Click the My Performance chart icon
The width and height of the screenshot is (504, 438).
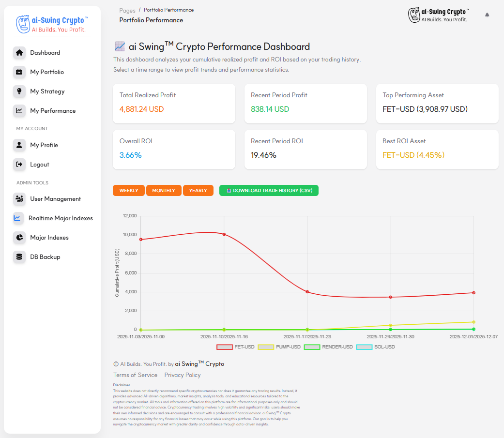20,111
